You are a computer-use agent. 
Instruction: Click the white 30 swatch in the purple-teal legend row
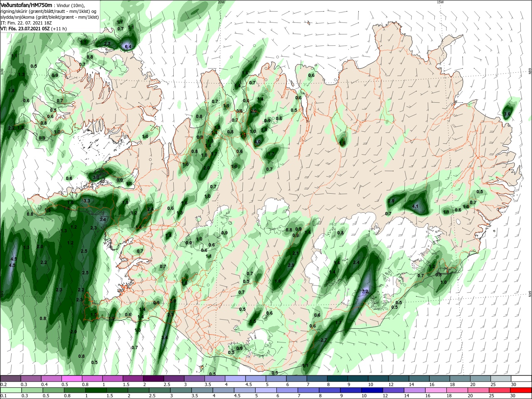click(x=521, y=379)
